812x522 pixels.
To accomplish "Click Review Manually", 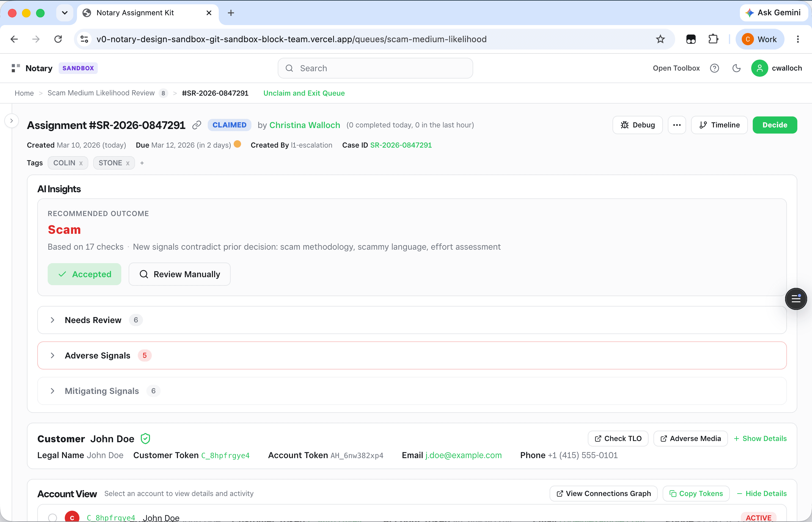I will coord(180,274).
